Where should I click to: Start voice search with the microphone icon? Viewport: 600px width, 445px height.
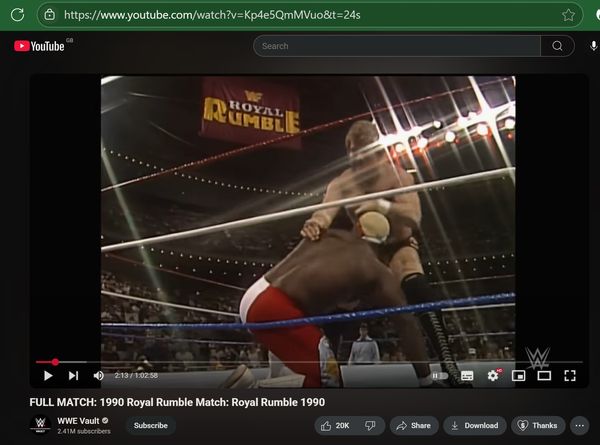(593, 46)
